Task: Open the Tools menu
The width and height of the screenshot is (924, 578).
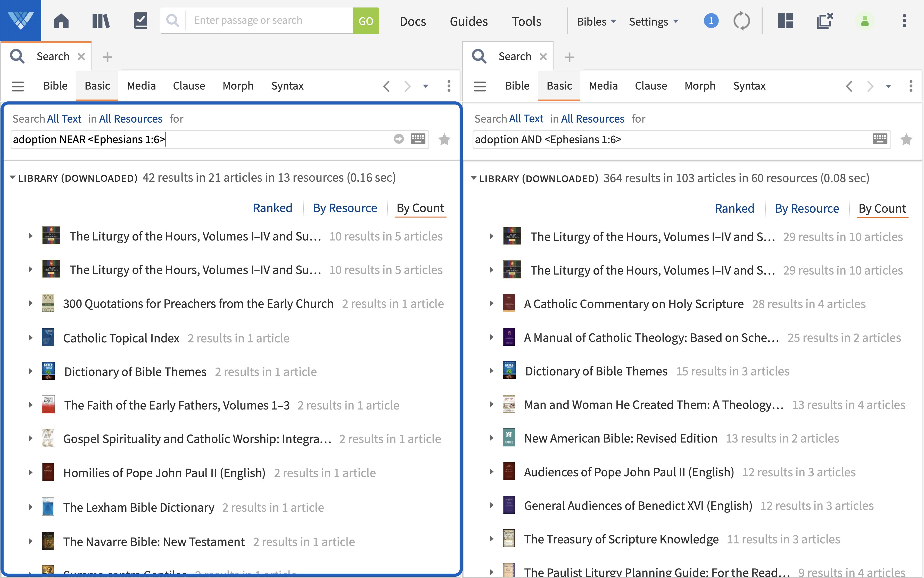Action: point(526,21)
